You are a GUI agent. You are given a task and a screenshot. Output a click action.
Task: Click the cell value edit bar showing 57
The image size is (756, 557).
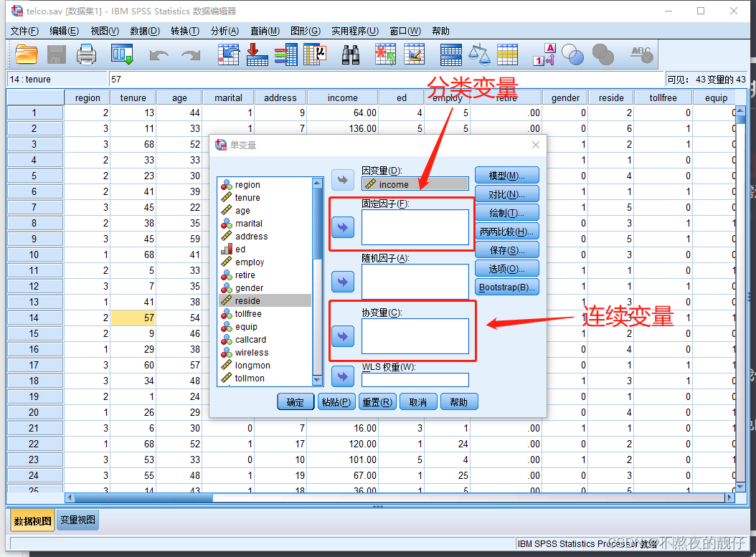[386, 79]
